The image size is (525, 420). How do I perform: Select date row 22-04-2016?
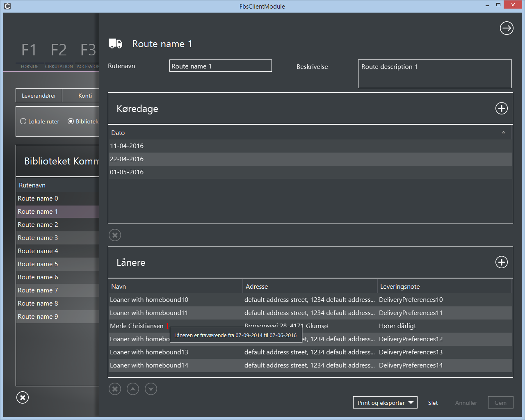coord(310,159)
